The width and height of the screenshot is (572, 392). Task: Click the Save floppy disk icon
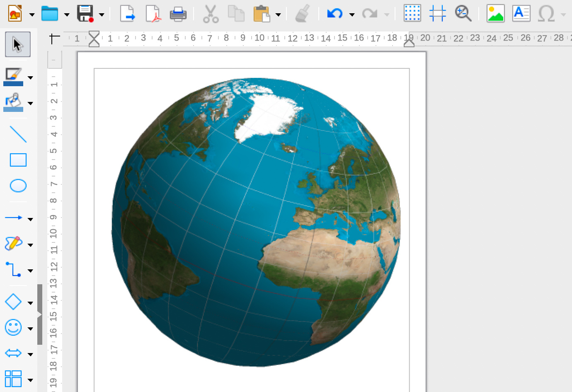pos(85,14)
